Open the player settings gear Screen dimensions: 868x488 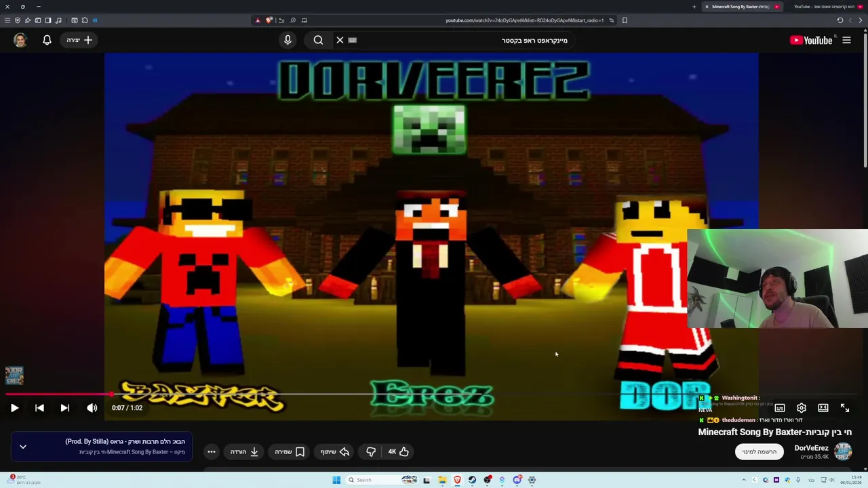click(x=802, y=408)
